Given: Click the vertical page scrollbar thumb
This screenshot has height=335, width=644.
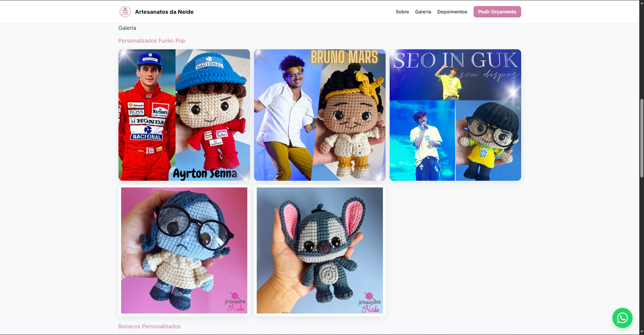Looking at the screenshot, I should (641, 138).
